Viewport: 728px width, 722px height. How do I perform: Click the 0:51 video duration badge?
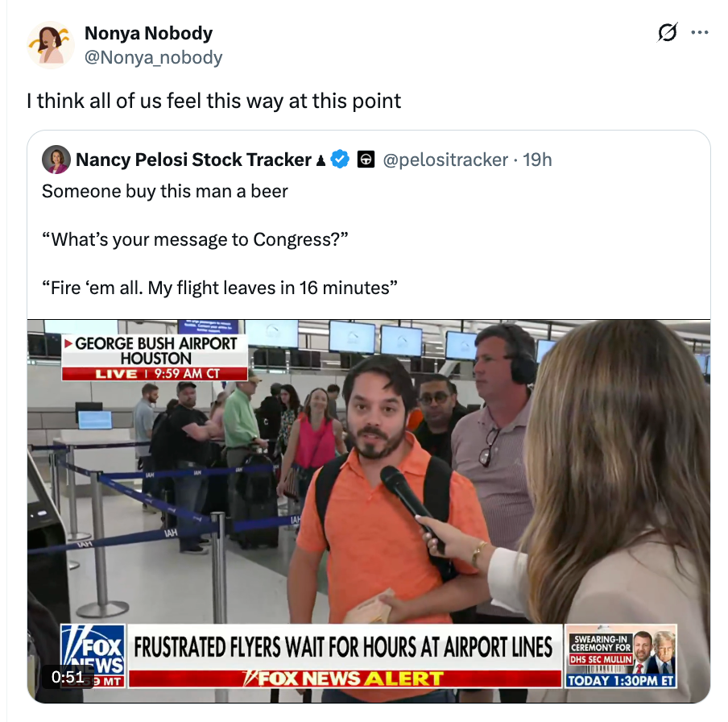[68, 677]
